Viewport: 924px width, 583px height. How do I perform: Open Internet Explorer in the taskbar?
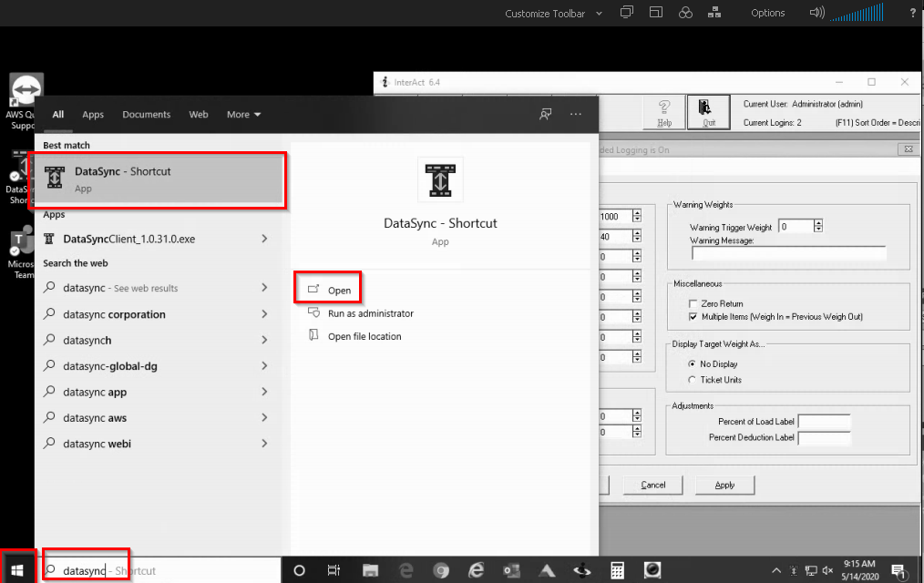click(477, 570)
